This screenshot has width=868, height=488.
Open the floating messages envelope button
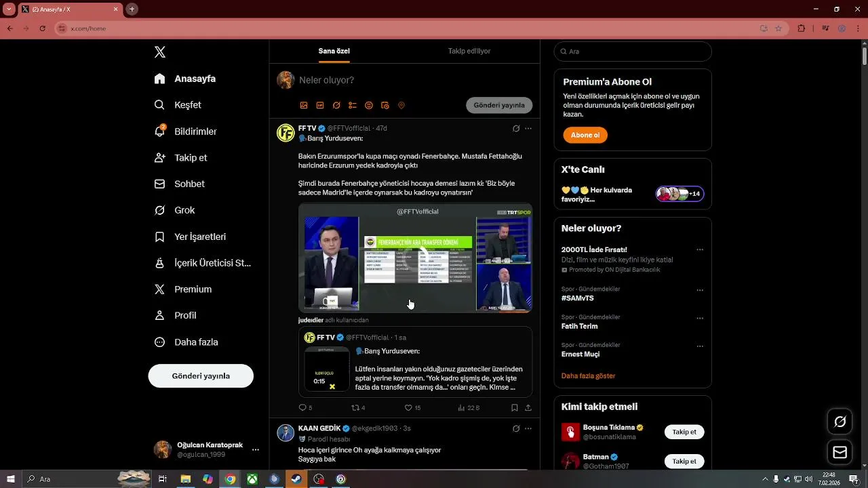point(840,452)
